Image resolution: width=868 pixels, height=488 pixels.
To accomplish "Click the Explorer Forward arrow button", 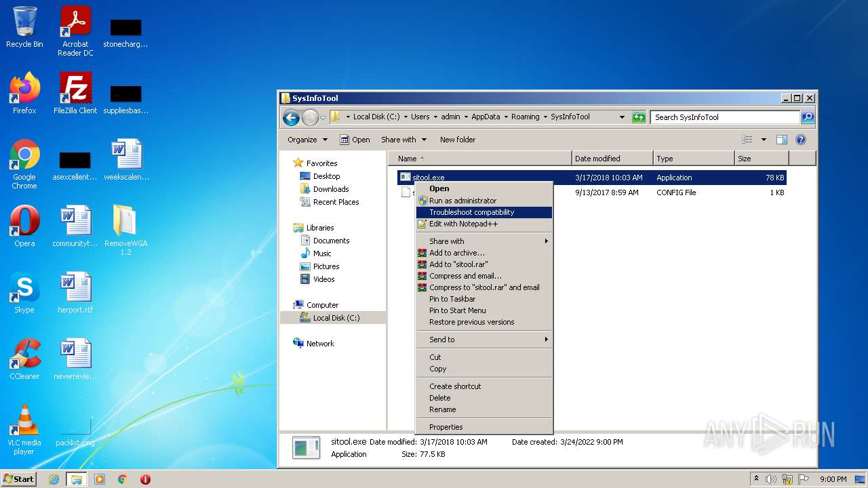I will pyautogui.click(x=310, y=117).
